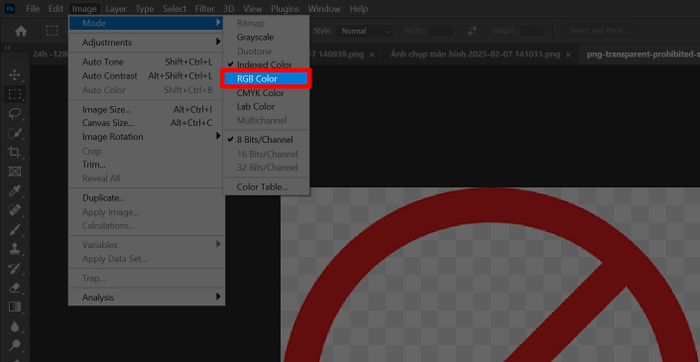
Task: Select the Brush tool
Action: pos(15,229)
